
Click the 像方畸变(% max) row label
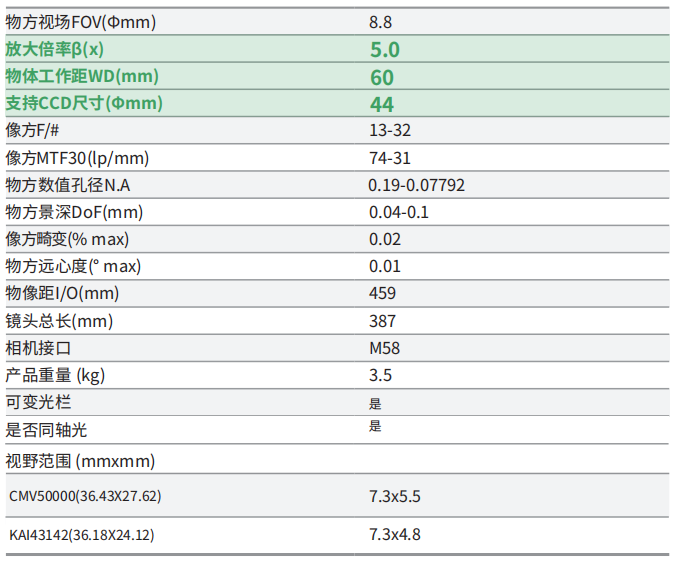coord(68,239)
